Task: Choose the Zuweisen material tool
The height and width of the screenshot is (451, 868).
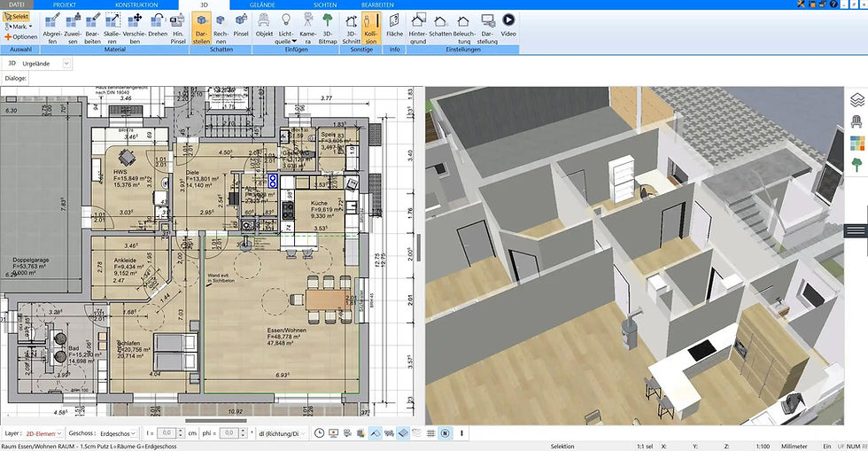Action: pyautogui.click(x=73, y=29)
